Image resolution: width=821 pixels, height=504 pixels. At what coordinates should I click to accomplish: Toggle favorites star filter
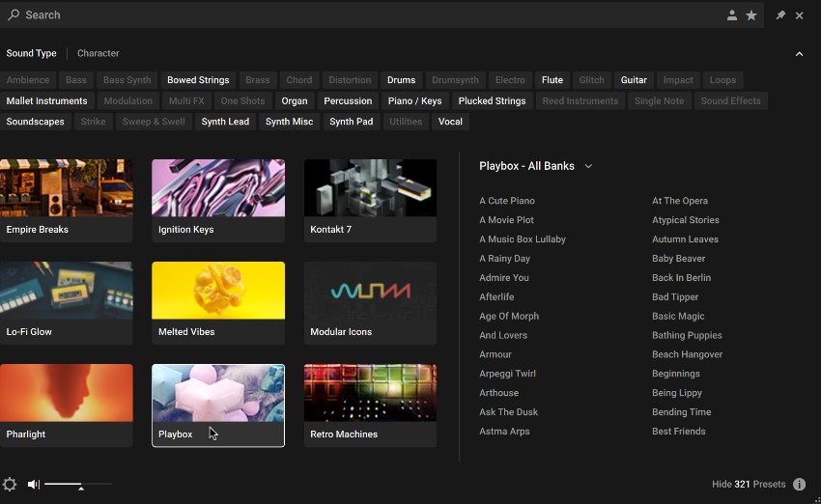pyautogui.click(x=751, y=15)
